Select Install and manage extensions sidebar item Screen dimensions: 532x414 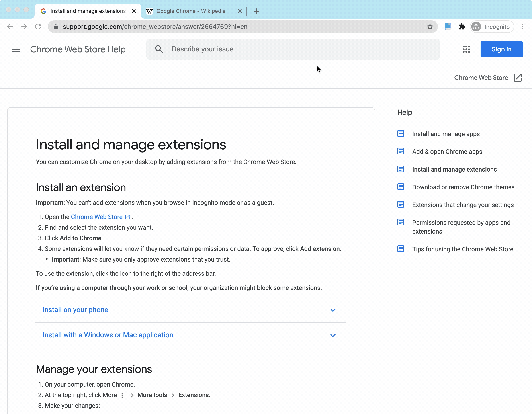point(454,169)
